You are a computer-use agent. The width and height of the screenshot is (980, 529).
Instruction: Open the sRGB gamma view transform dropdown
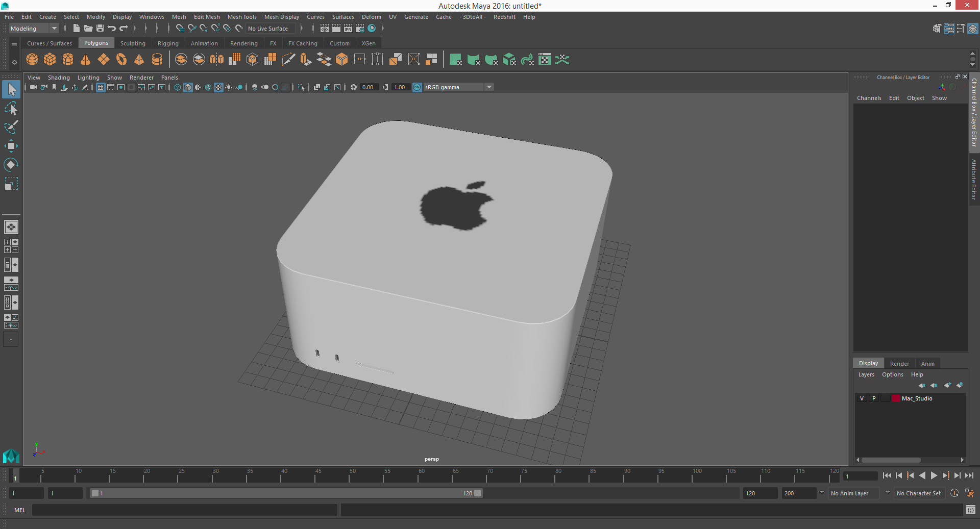458,87
